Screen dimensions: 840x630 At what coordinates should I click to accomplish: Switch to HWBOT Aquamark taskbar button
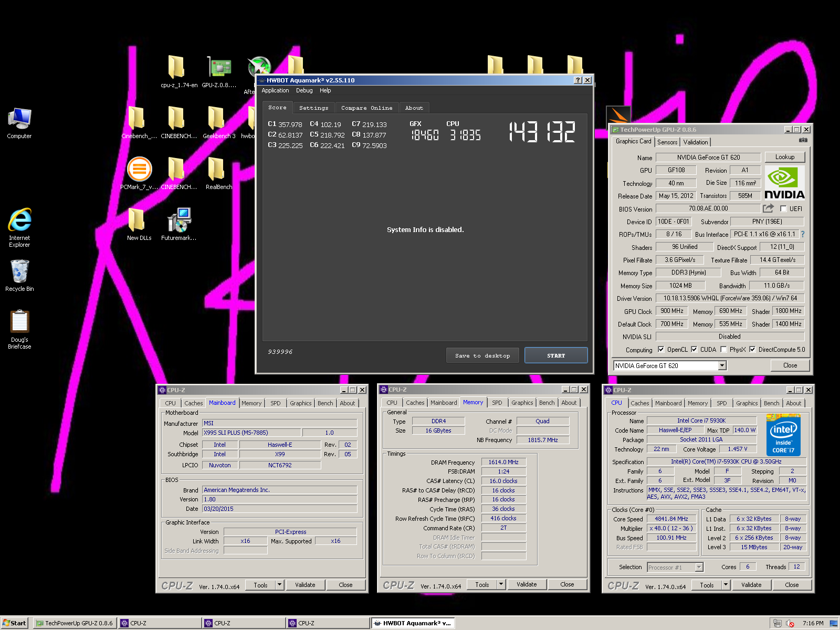[413, 623]
